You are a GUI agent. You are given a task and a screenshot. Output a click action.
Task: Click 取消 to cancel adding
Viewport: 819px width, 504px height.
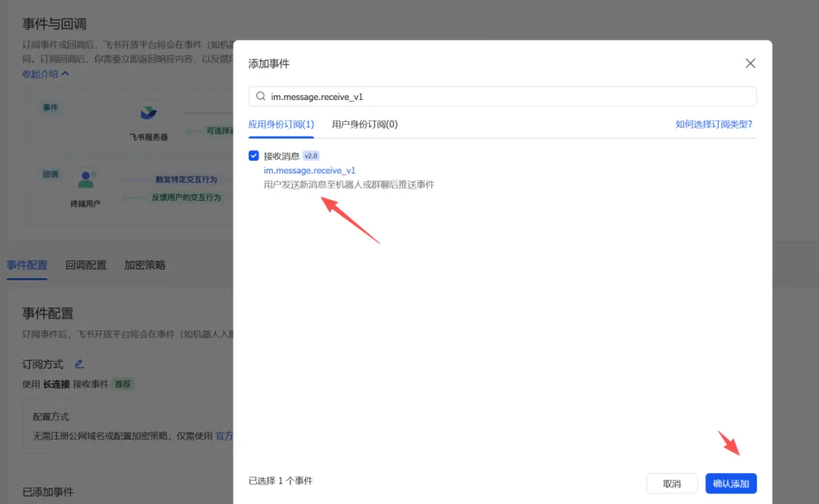(672, 484)
